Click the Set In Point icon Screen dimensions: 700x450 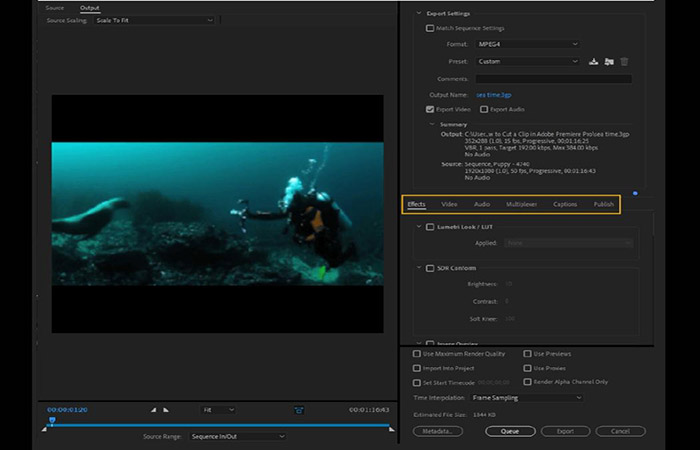(x=154, y=410)
